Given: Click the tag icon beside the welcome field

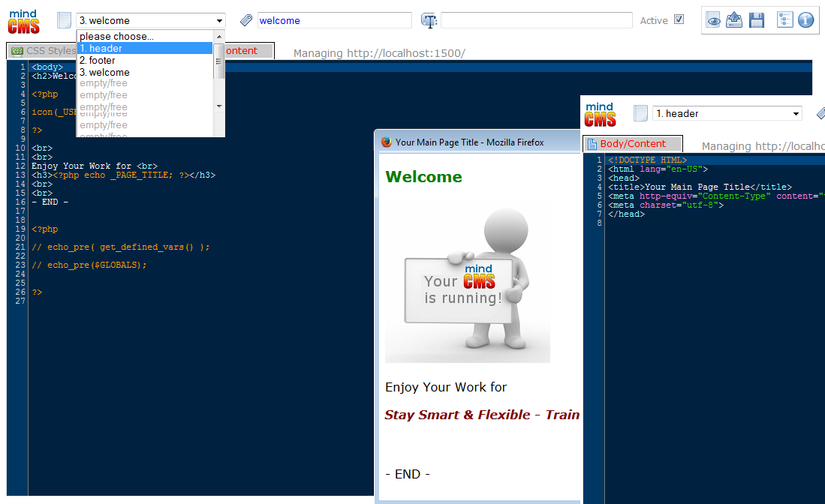Looking at the screenshot, I should click(245, 19).
